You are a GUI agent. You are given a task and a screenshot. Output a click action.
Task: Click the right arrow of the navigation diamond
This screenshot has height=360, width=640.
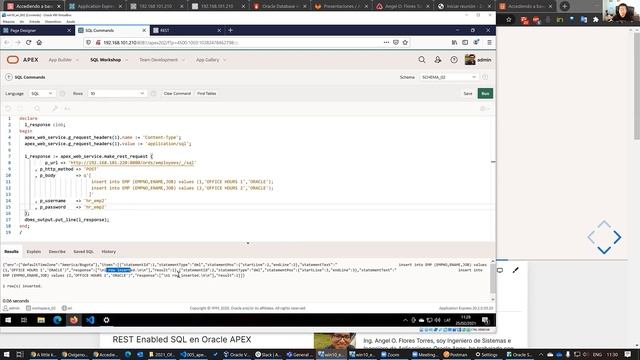tap(617, 238)
